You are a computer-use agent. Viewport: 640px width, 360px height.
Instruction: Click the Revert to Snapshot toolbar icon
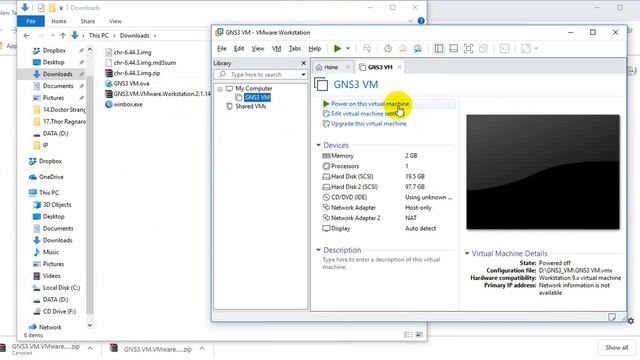point(403,49)
